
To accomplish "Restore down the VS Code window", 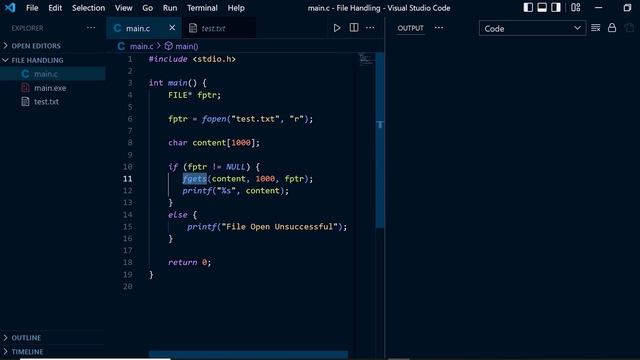I will tap(627, 8).
